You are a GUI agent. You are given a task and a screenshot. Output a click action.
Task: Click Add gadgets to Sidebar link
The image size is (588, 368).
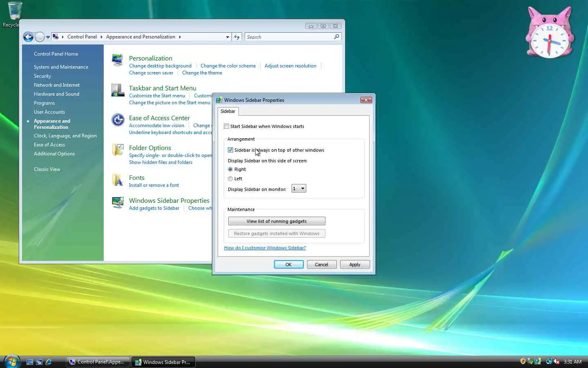[154, 208]
